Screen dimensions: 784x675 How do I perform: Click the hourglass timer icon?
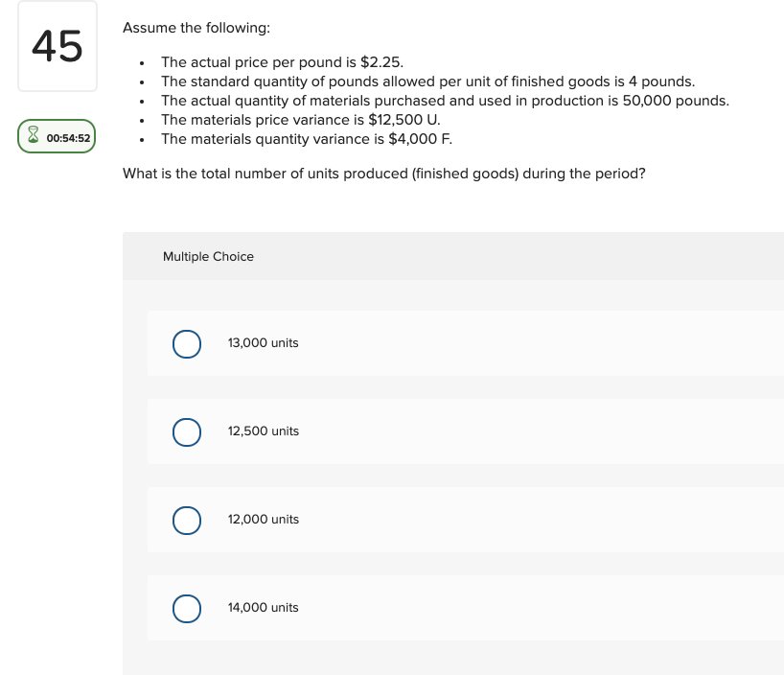[x=35, y=135]
